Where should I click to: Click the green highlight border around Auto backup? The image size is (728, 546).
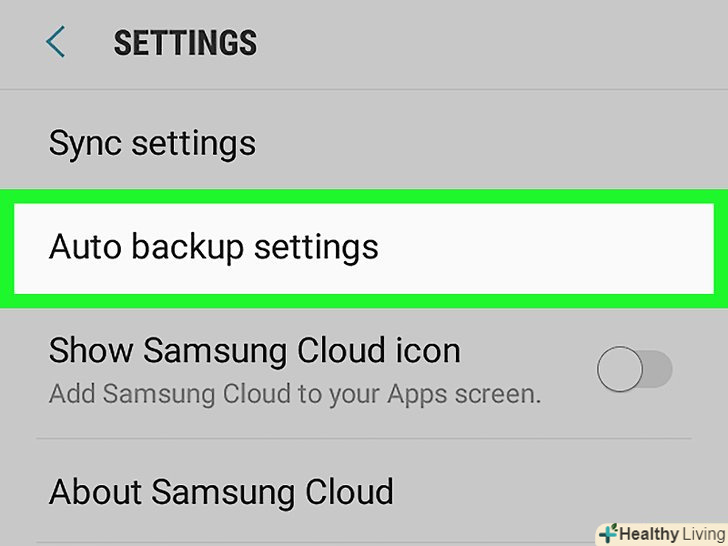coord(364,197)
